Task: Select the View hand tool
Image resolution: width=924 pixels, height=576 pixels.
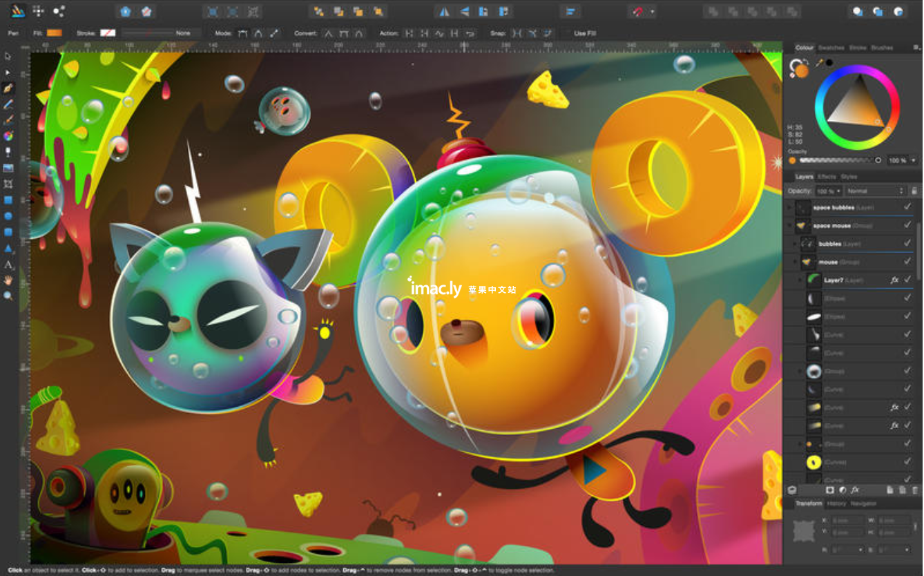Action: [8, 280]
